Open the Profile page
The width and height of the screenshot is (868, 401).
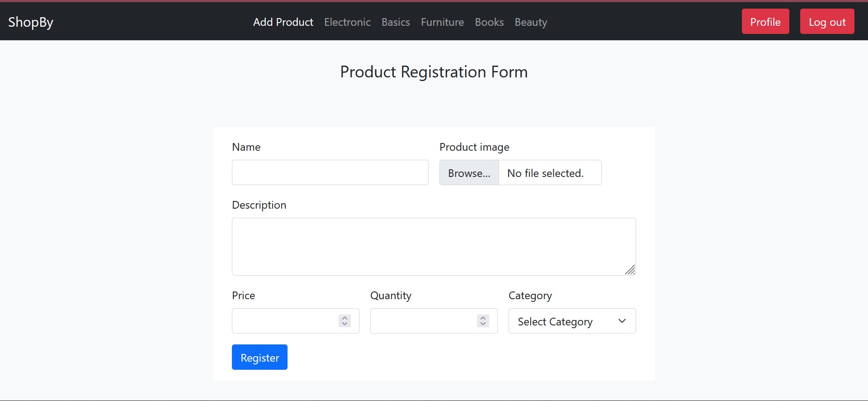(765, 22)
